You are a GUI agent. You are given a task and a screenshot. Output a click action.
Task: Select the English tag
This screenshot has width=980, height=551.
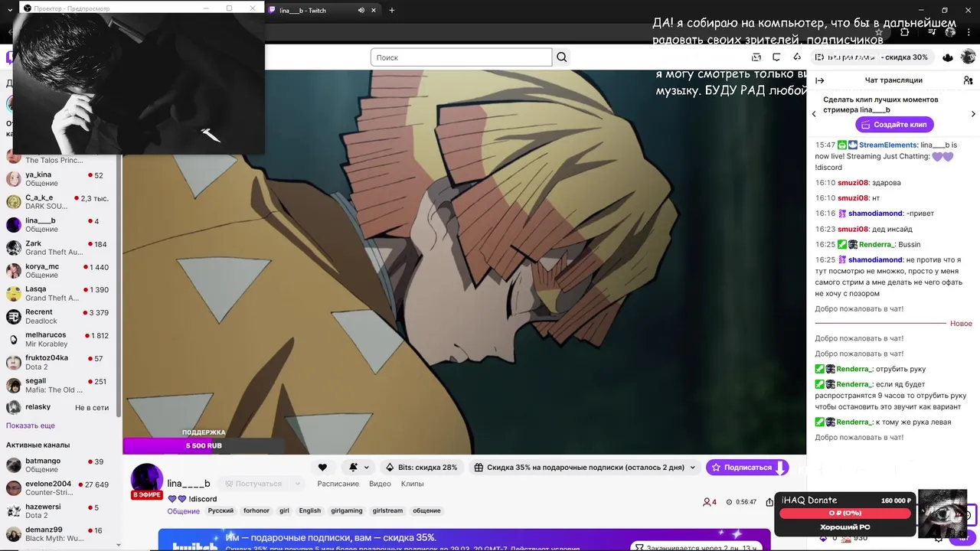pyautogui.click(x=310, y=510)
